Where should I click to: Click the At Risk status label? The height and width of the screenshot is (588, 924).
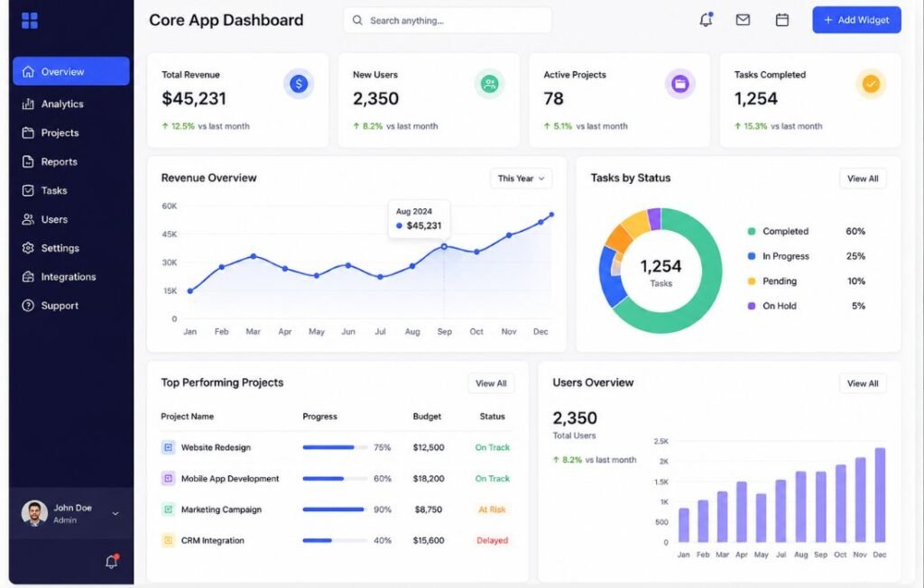(492, 510)
